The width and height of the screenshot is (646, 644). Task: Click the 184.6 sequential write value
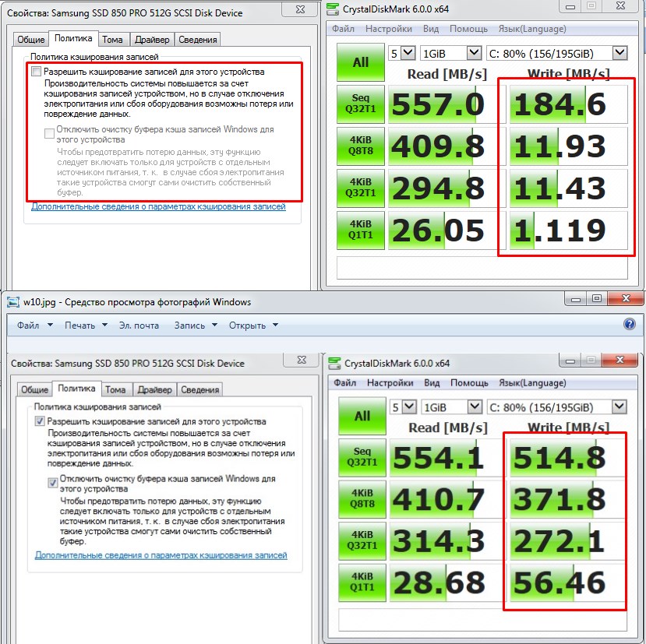[569, 104]
